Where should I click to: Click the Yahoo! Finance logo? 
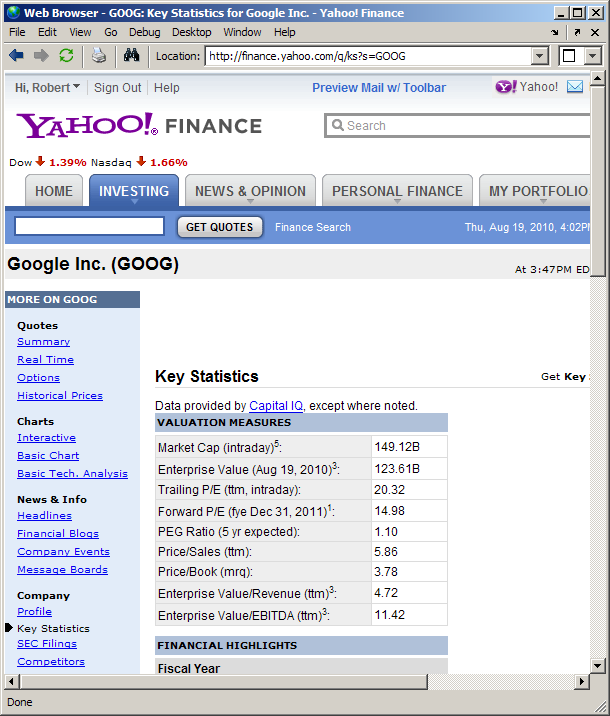click(139, 125)
